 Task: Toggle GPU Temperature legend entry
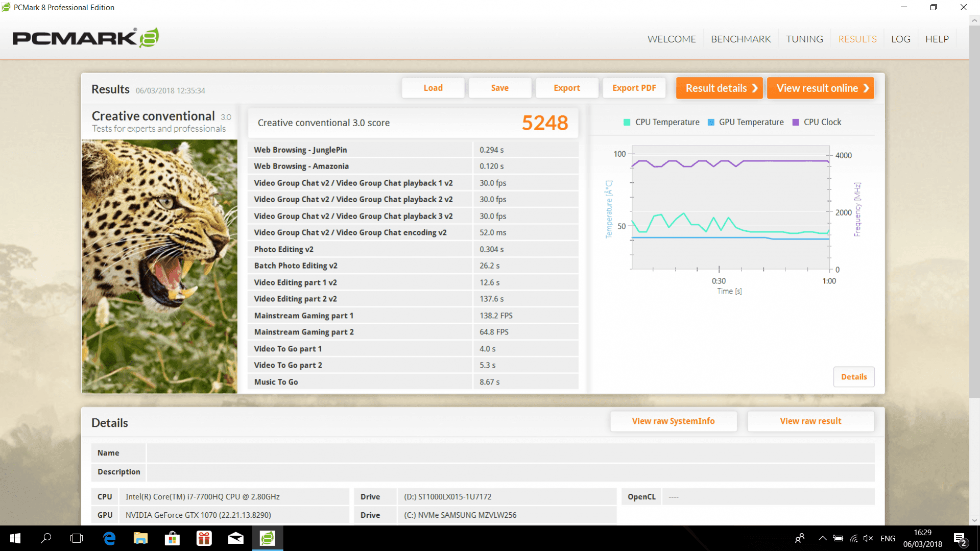point(746,122)
